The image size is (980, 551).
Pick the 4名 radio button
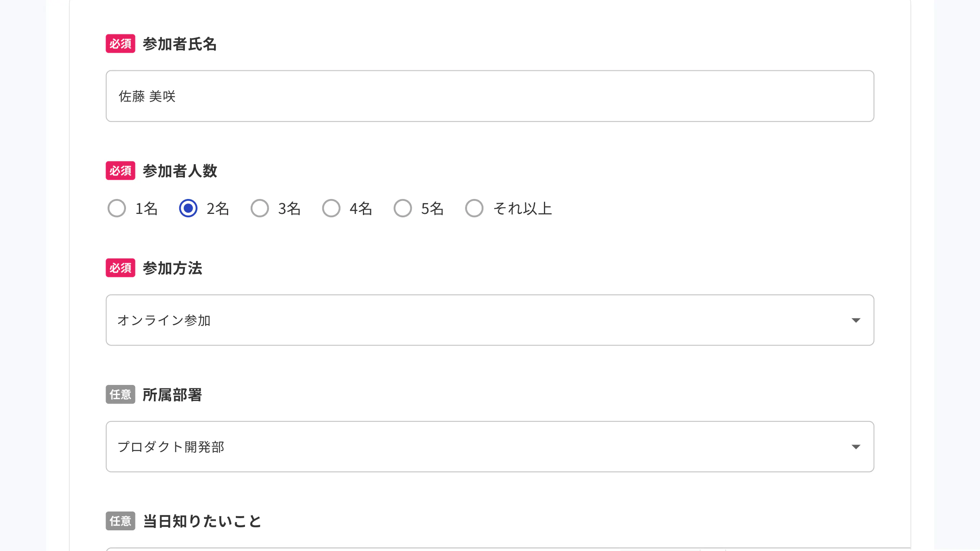(x=331, y=209)
